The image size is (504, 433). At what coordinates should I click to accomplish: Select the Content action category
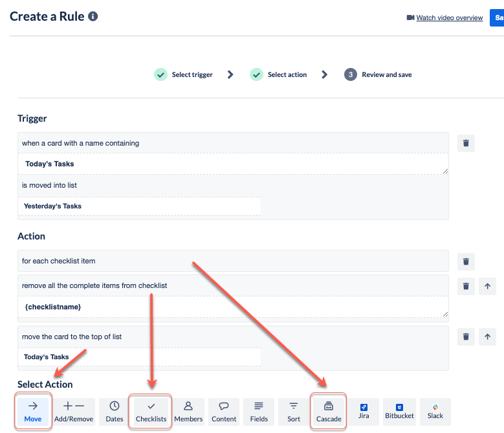coord(224,412)
